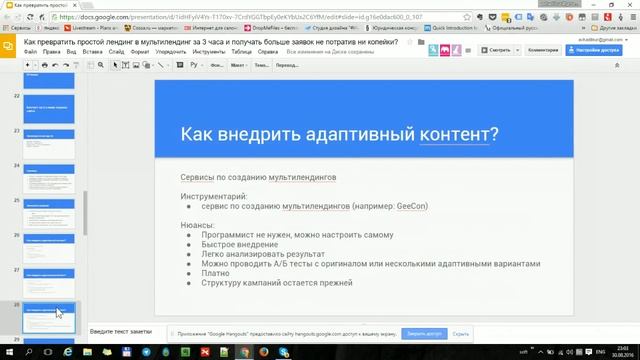
Task: Open the Формат menu
Action: [140, 52]
